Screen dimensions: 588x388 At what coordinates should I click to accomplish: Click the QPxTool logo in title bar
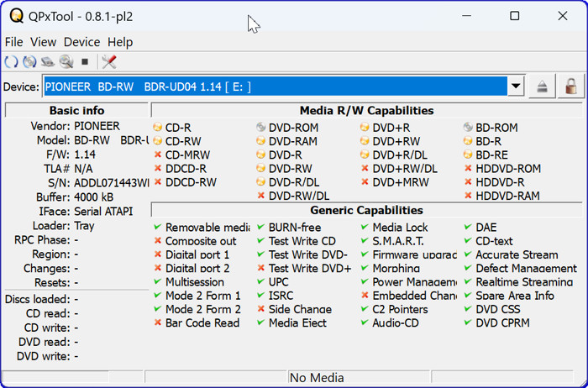(16, 16)
